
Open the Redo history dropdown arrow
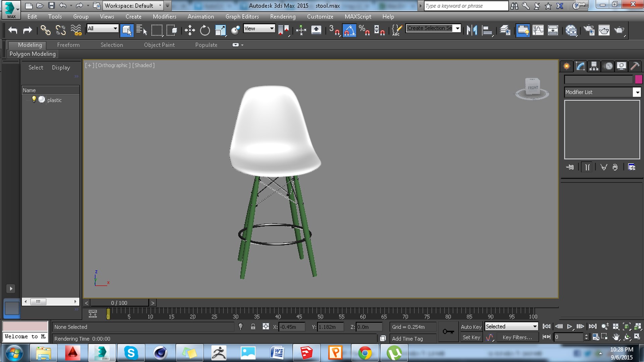click(88, 6)
